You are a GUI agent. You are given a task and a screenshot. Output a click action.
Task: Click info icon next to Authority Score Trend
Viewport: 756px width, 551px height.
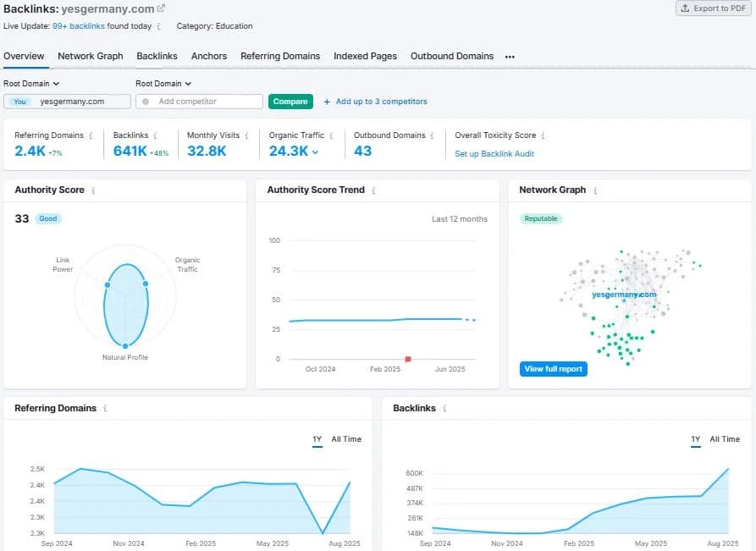pos(373,190)
